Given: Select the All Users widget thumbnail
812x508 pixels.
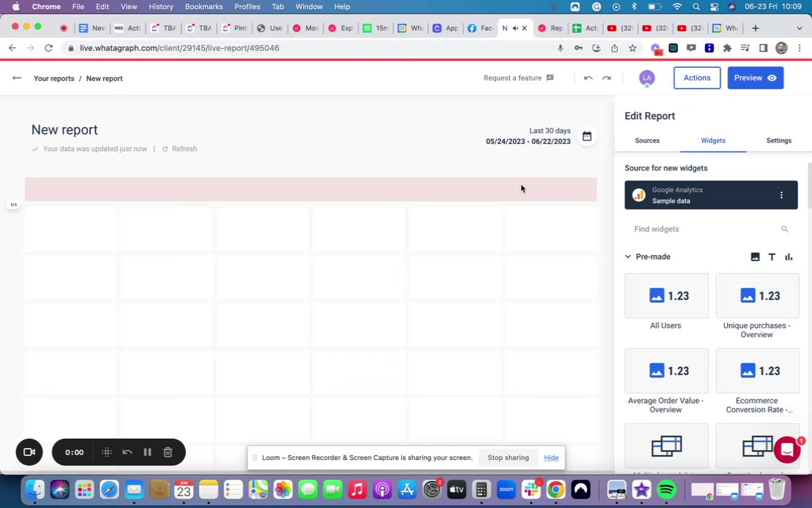Looking at the screenshot, I should pos(667,296).
